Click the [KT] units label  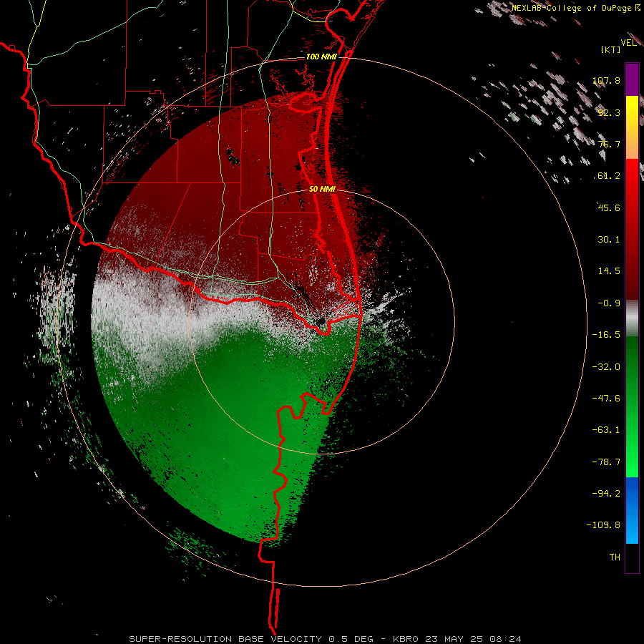[x=611, y=49]
